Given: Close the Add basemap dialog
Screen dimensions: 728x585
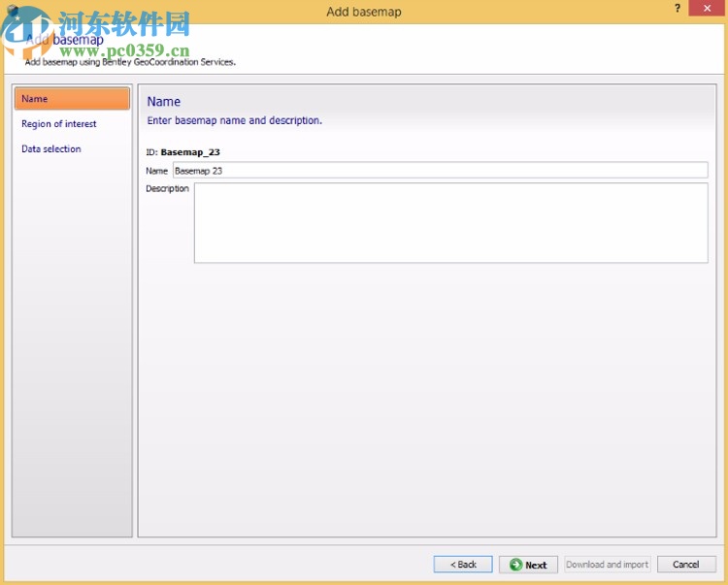Looking at the screenshot, I should click(707, 8).
